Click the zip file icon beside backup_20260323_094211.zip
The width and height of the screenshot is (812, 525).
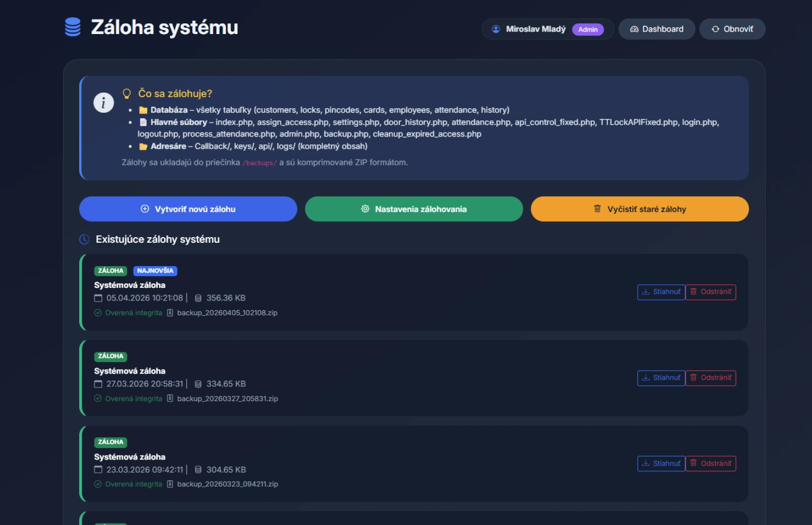[x=170, y=484]
